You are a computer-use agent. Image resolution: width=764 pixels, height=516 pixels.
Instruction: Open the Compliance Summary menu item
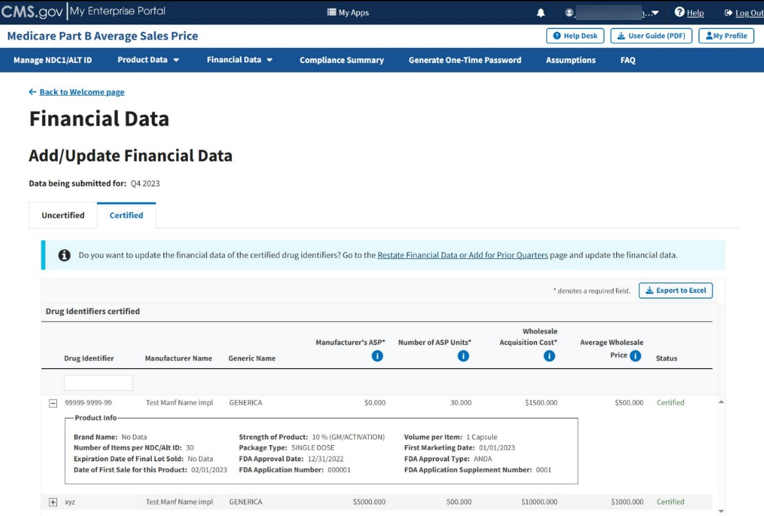pos(342,60)
